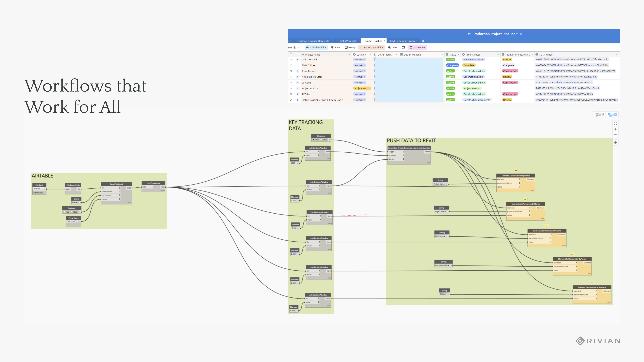The image size is (644, 362).
Task: Tick the select-all checkbox in header
Action: pos(291,54)
